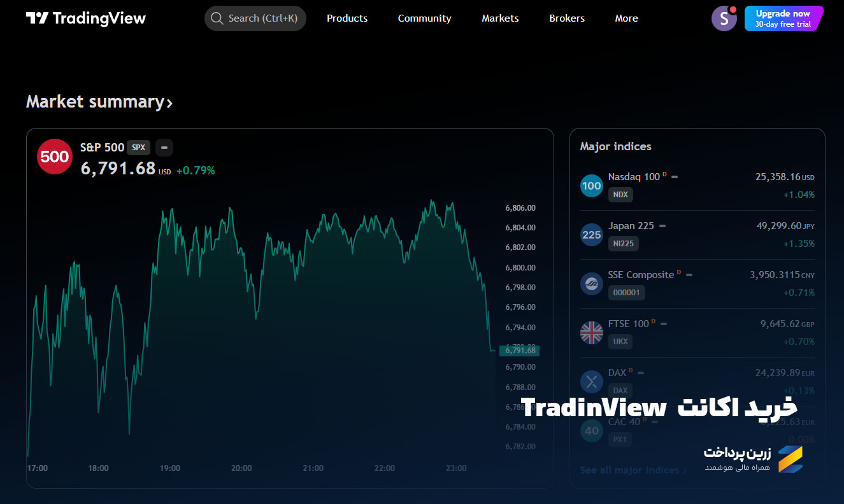Click the user avatar in the header

click(x=724, y=18)
